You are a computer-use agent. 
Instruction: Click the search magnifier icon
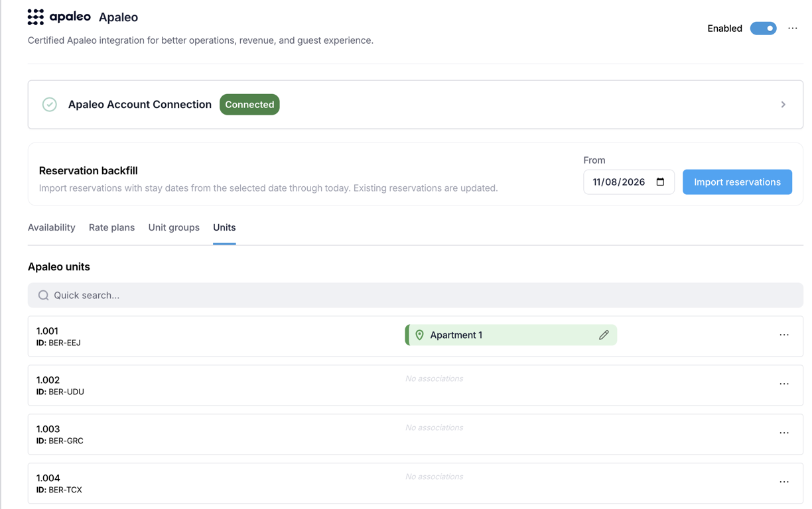coord(43,296)
